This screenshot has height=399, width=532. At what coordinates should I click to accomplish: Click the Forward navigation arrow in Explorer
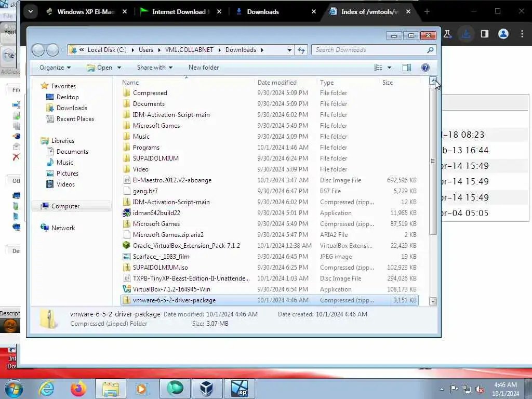tap(52, 50)
